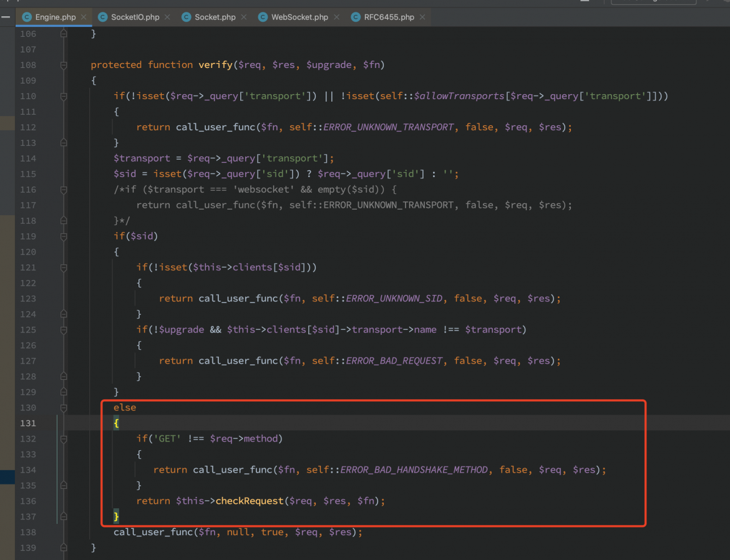
Task: Click line number 107 in the gutter
Action: point(28,49)
